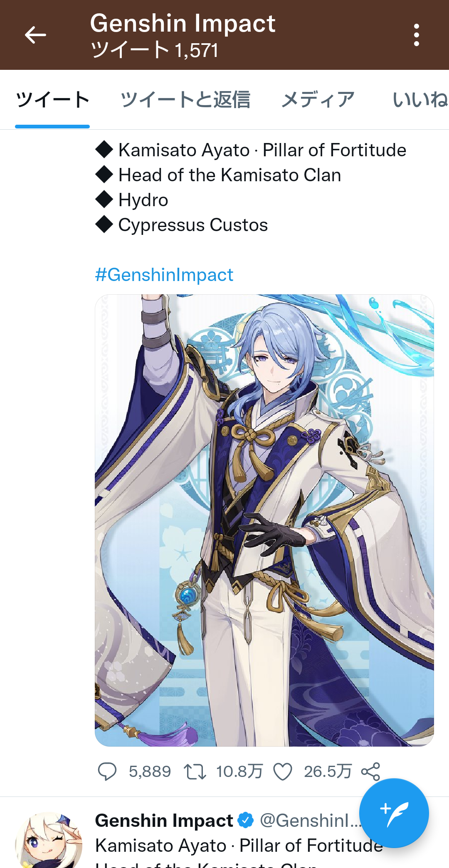Open the three-dot overflow menu
The height and width of the screenshot is (868, 449).
tap(416, 35)
